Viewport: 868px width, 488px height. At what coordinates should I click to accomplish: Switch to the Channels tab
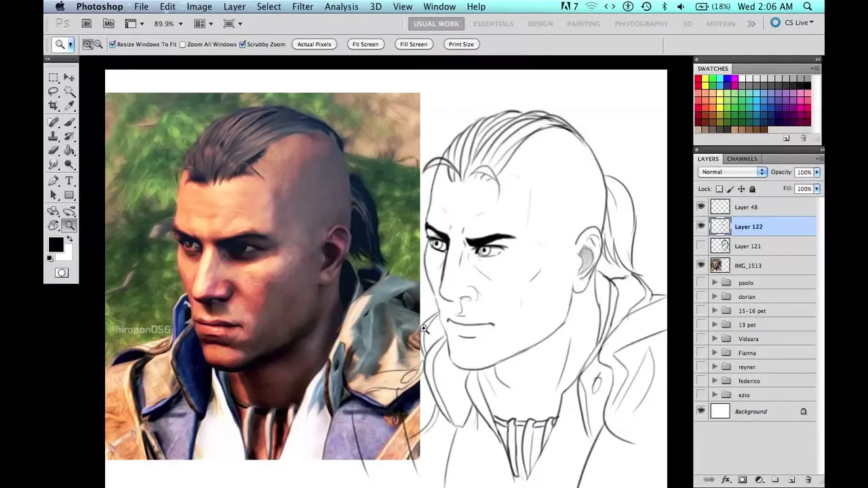[742, 159]
